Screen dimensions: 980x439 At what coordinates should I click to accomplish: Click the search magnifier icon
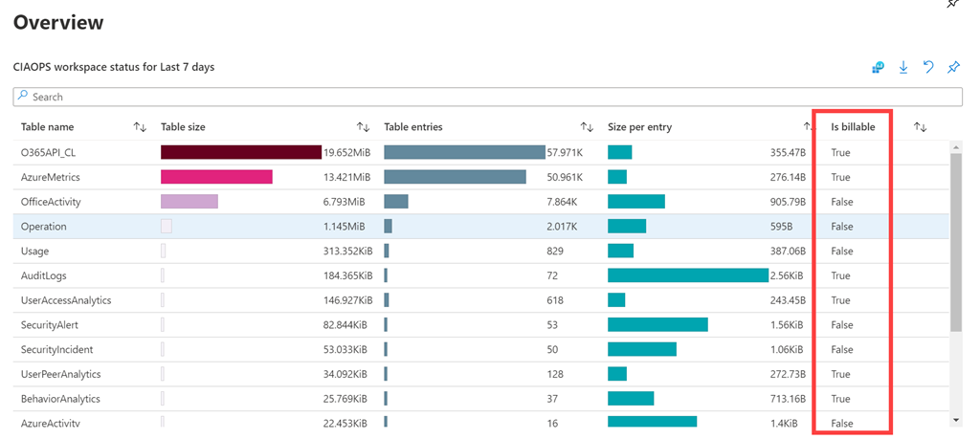tap(23, 97)
